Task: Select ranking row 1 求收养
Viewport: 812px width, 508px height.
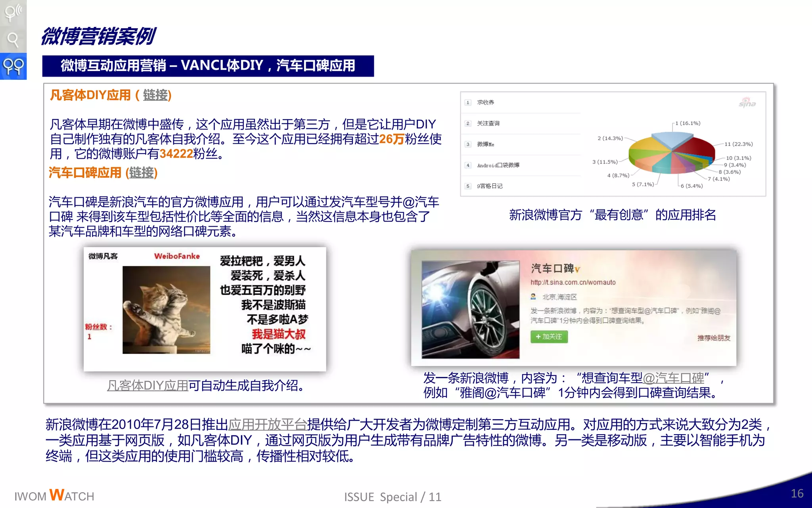Action: click(521, 102)
